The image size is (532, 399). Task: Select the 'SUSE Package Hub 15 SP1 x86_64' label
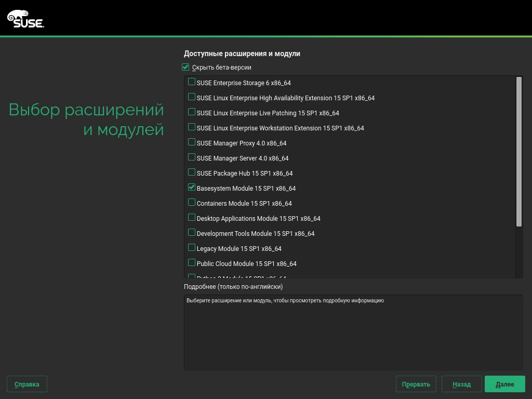pyautogui.click(x=245, y=174)
